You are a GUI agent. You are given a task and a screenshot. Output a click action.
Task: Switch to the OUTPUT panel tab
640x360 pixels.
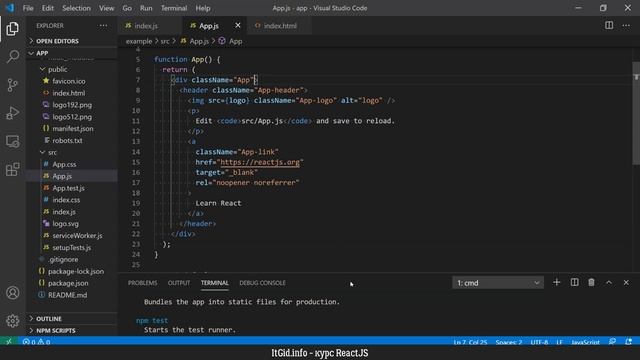point(179,283)
